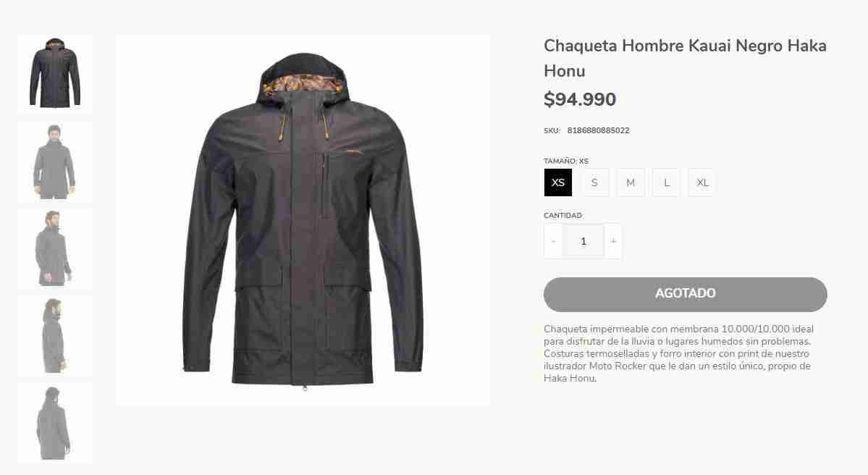
Task: Click the $94.990 price
Action: pos(580,100)
